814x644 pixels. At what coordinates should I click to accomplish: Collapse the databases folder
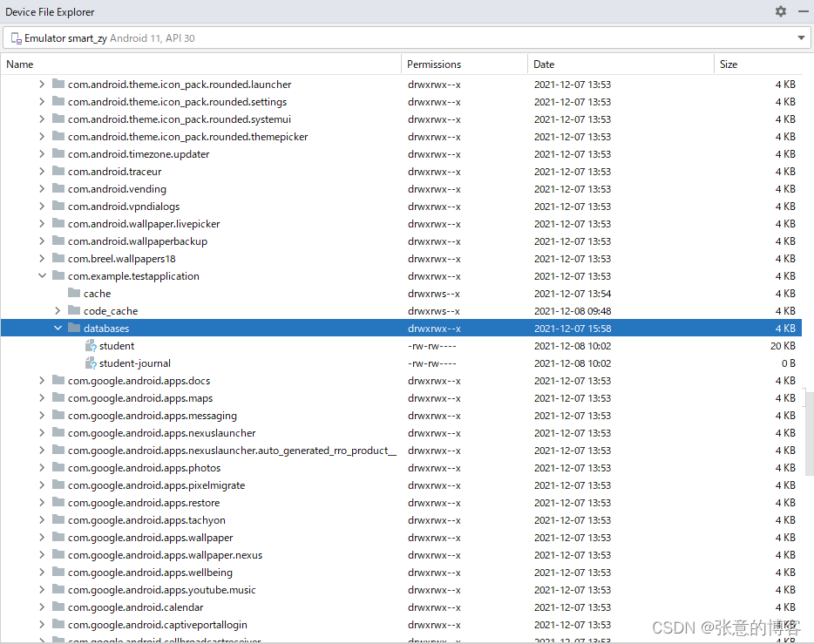tap(58, 328)
